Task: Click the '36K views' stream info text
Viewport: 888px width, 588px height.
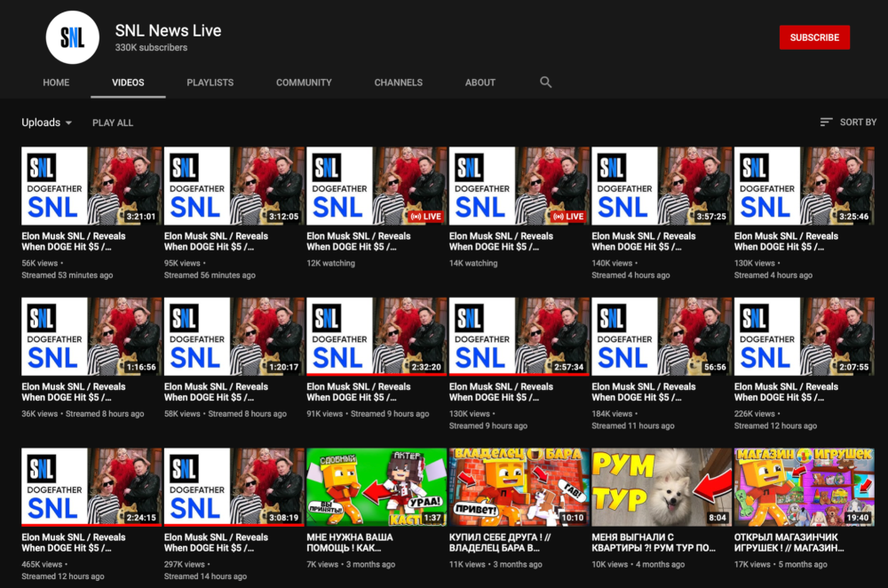Action: (x=83, y=414)
